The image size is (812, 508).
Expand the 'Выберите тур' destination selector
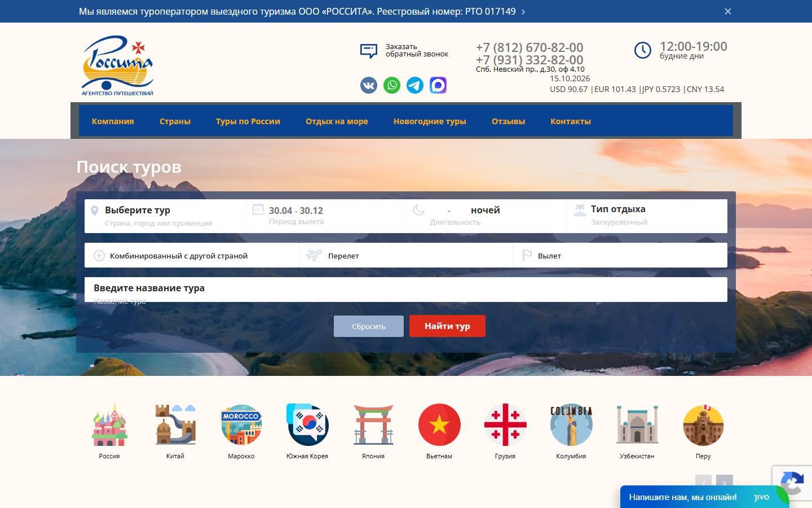[x=165, y=216]
